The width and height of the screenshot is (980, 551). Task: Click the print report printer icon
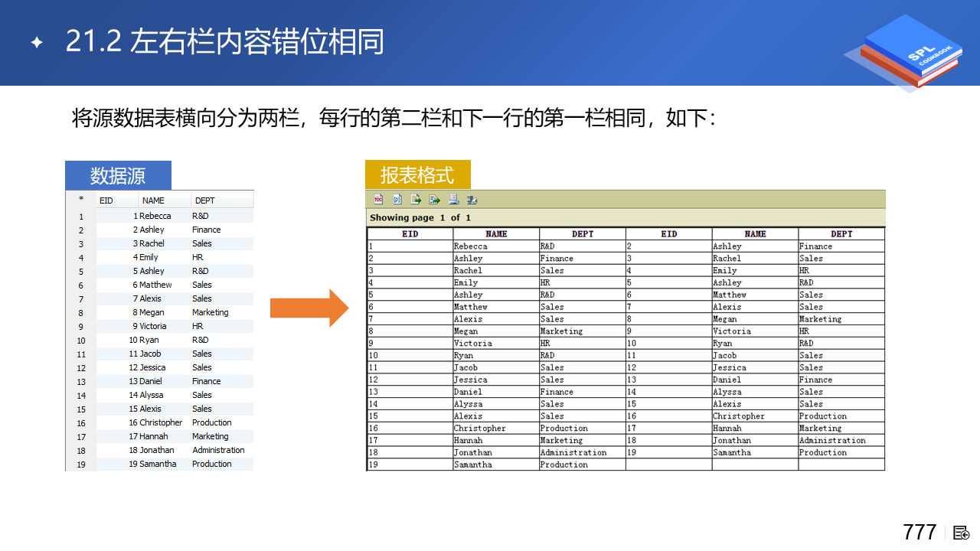tap(453, 200)
